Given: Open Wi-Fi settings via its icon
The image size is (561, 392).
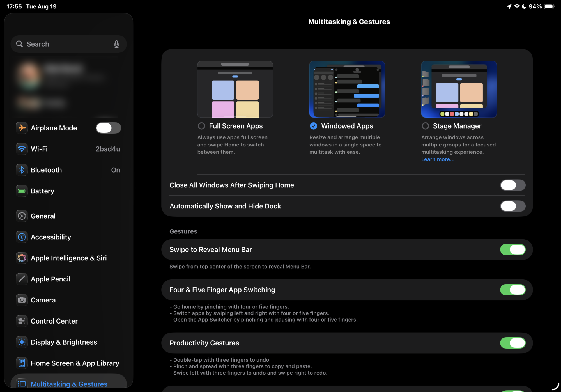Looking at the screenshot, I should click(x=22, y=149).
